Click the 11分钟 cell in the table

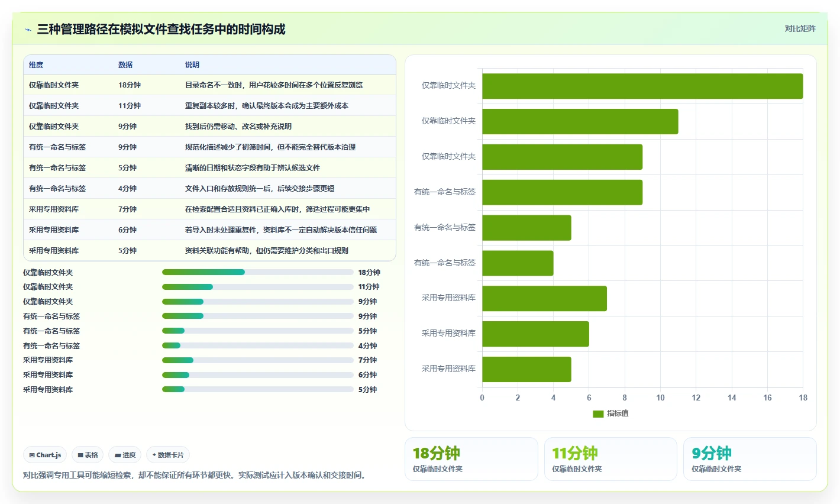[x=130, y=106]
